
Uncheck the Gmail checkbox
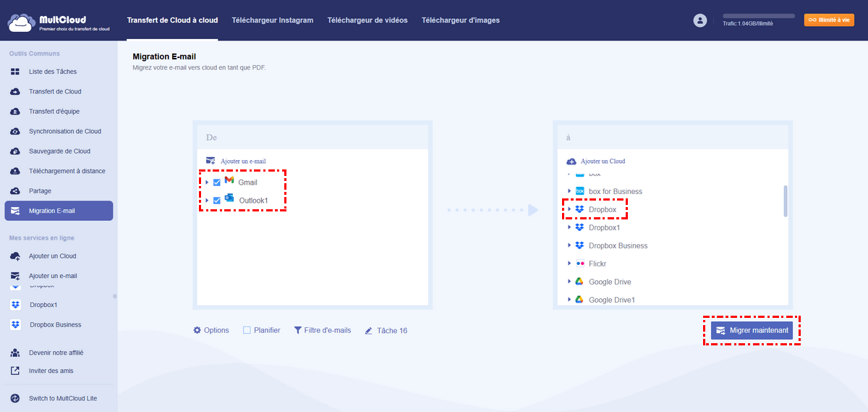click(x=217, y=182)
